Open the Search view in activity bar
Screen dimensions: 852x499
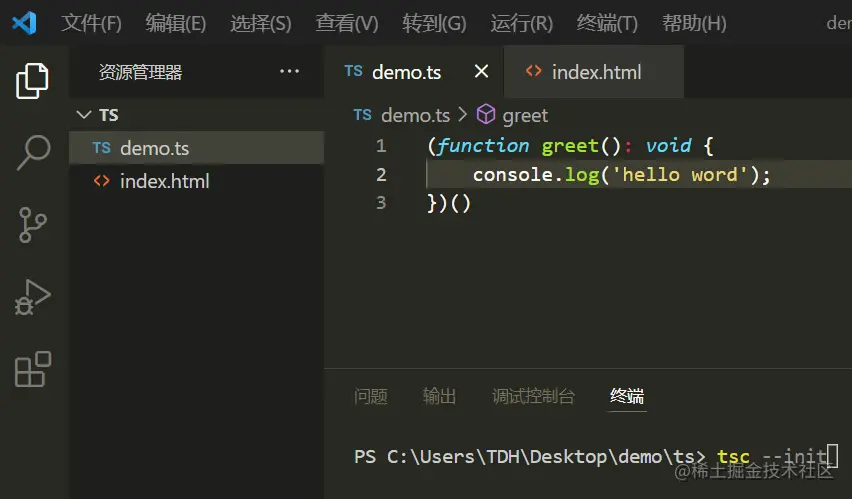[x=33, y=153]
